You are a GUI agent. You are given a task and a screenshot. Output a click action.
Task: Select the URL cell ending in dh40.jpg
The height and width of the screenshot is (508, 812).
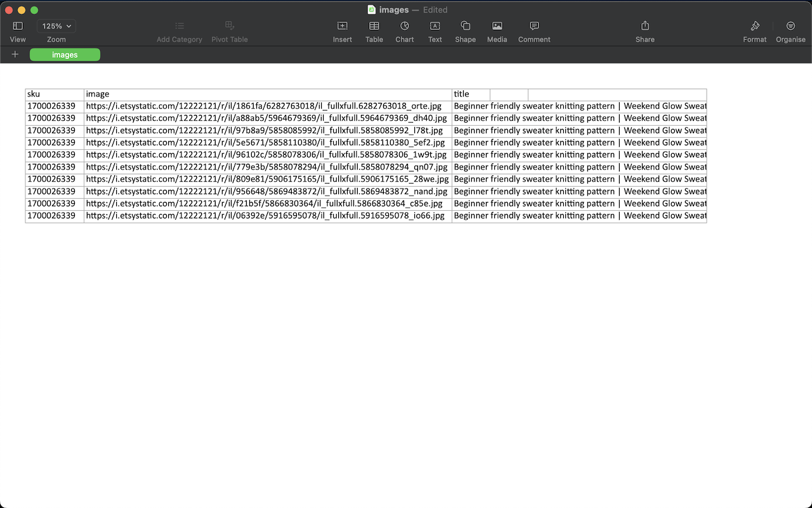click(268, 118)
